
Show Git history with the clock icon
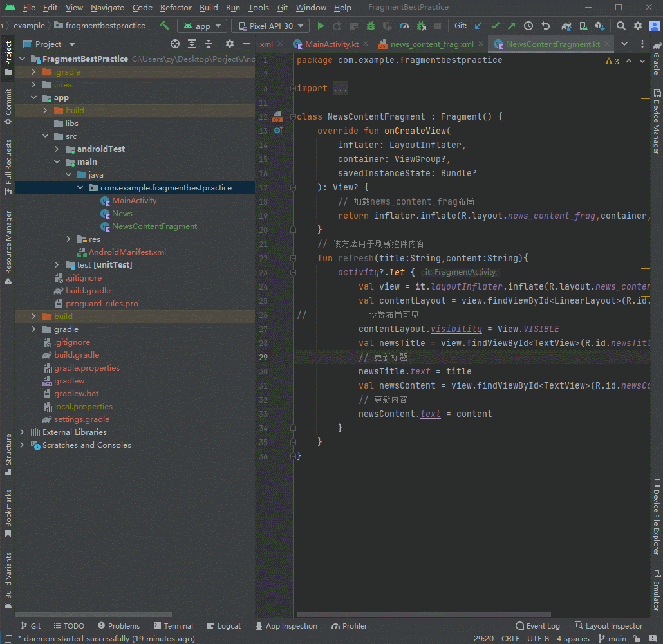[528, 26]
